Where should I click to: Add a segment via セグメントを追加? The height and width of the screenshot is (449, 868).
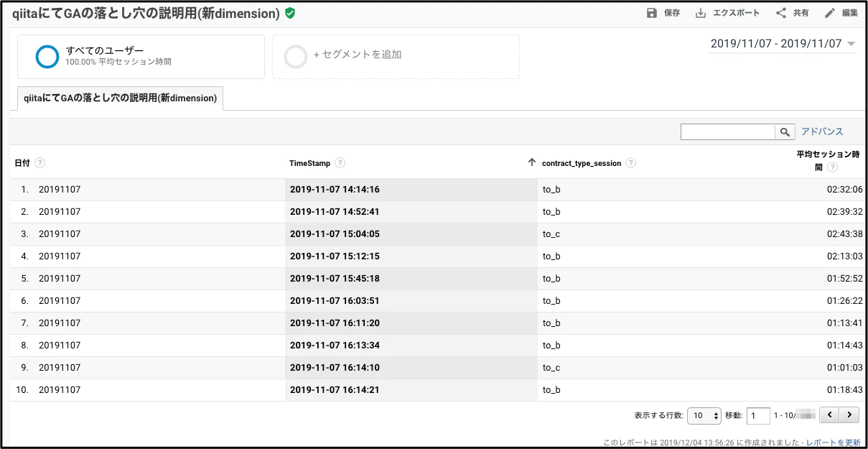(x=396, y=57)
